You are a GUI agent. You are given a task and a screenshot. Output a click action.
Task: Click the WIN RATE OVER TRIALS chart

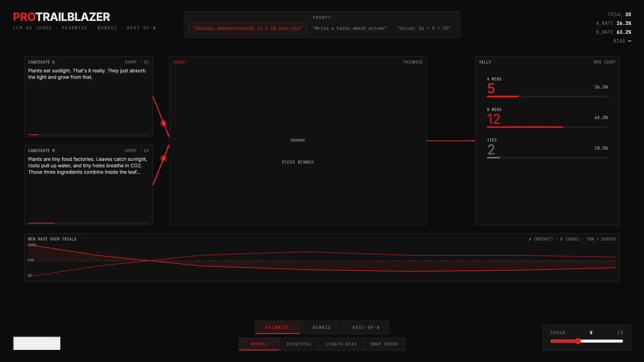[x=322, y=257]
